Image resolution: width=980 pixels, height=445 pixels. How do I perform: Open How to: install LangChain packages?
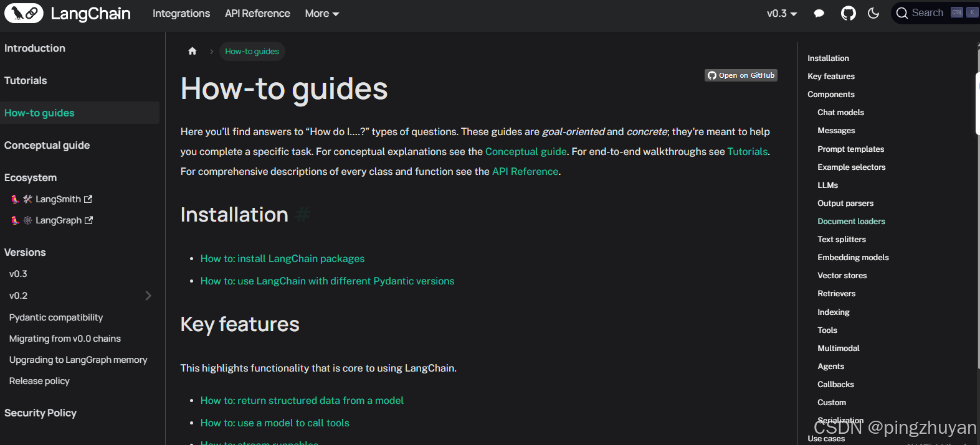coord(282,258)
